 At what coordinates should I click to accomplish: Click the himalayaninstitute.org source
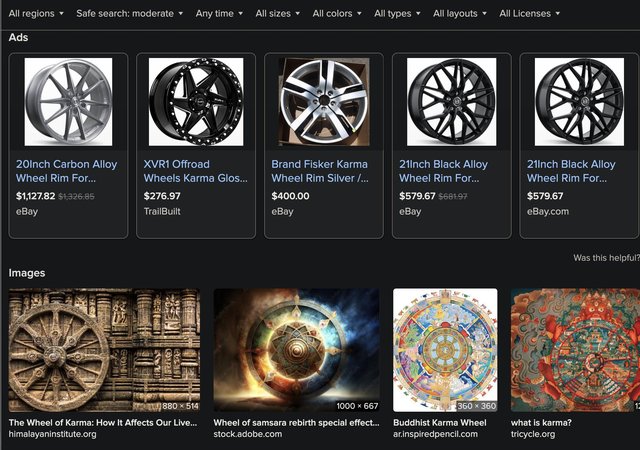point(53,434)
